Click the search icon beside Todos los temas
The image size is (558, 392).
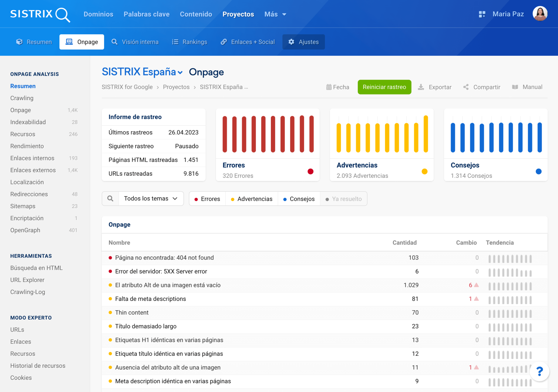click(110, 198)
